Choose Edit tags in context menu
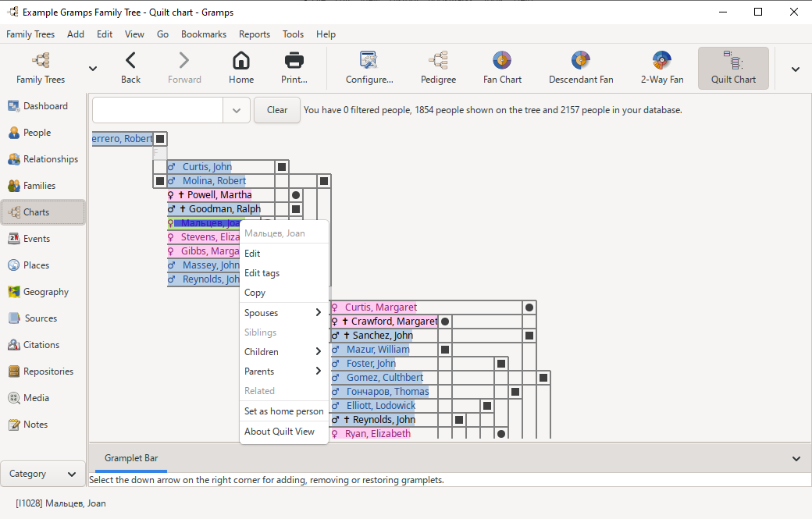 pyautogui.click(x=283, y=273)
